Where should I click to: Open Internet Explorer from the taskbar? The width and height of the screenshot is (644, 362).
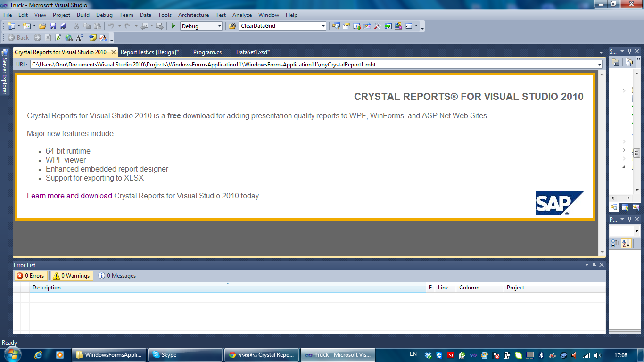pos(39,355)
